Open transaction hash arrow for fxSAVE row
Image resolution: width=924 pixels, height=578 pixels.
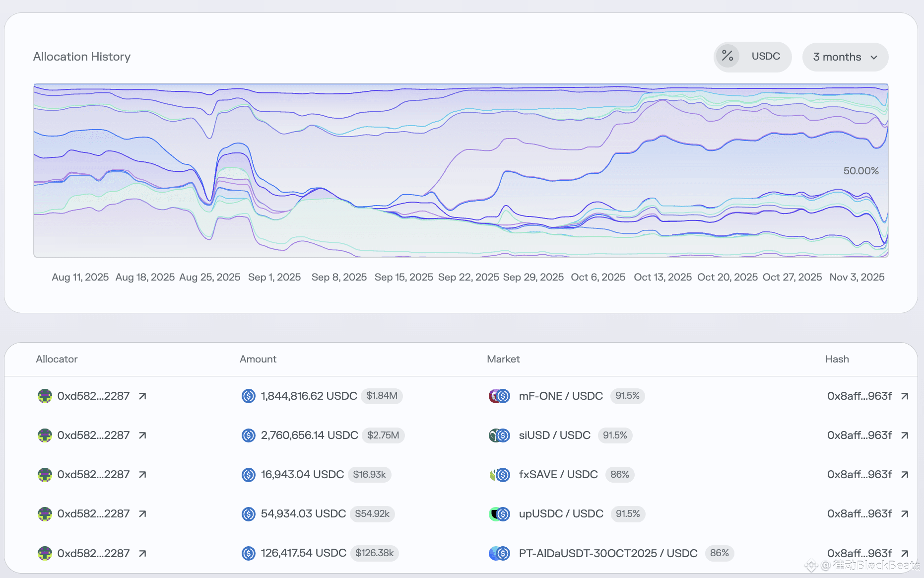905,475
